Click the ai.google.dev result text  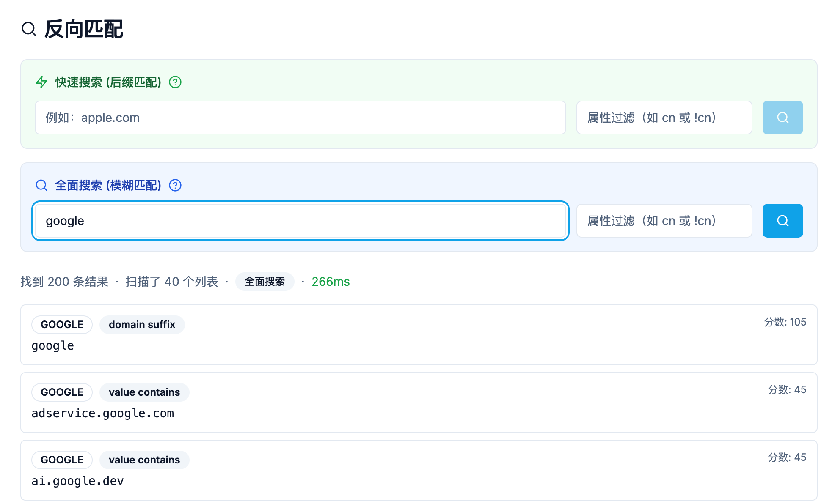pos(78,481)
